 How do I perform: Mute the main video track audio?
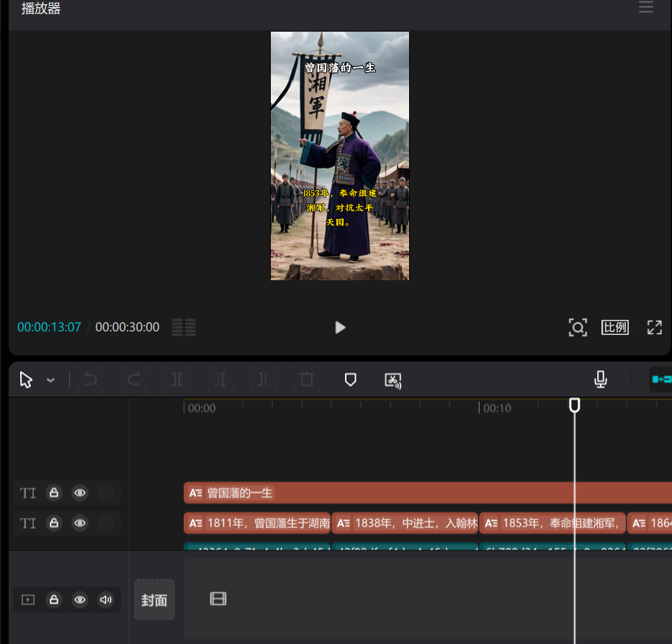pos(105,599)
